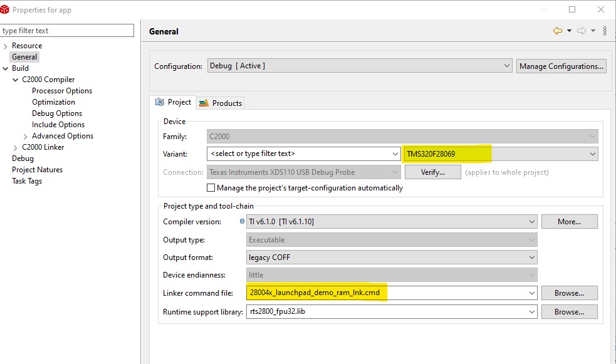Click the Properties window app icon
This screenshot has height=364, width=616.
[x=5, y=9]
